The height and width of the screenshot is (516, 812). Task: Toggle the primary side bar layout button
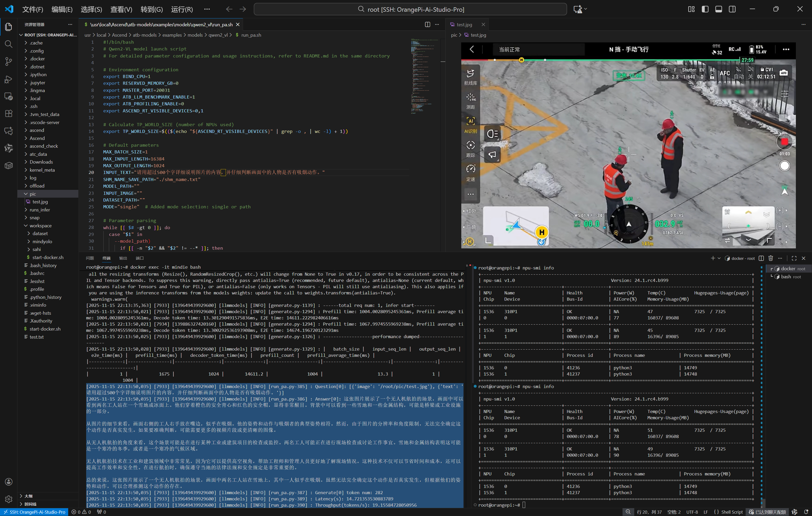click(x=705, y=9)
